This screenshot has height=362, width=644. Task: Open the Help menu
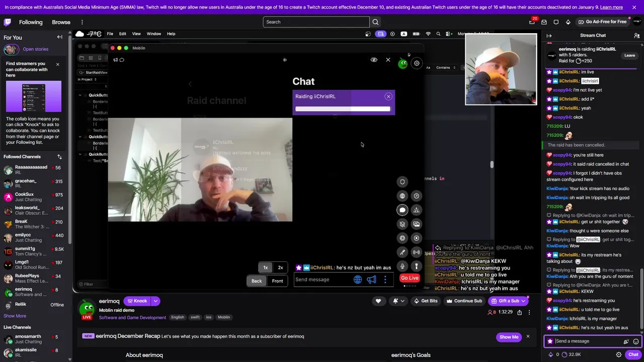coord(171,34)
